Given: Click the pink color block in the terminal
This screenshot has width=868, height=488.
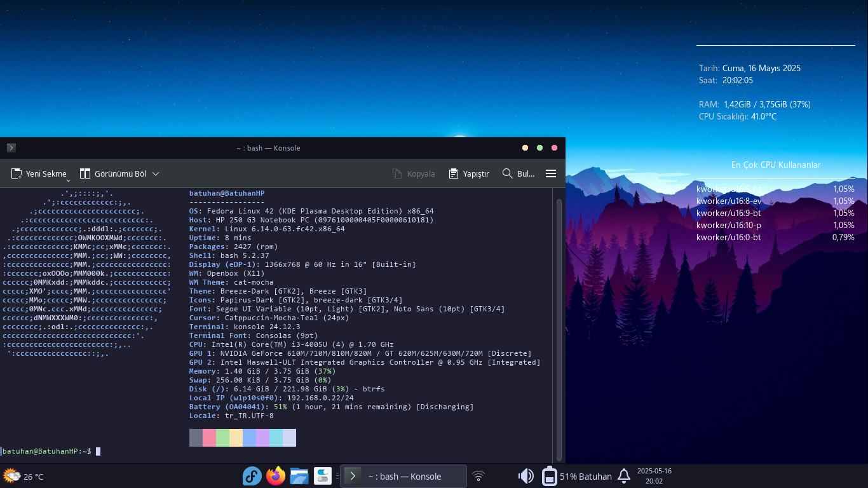Looking at the screenshot, I should pos(210,438).
